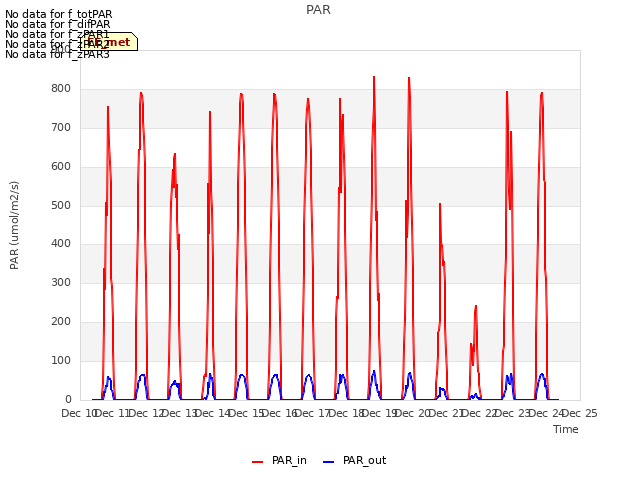Screen dimensions: 640x480
Task: Click the Dec 18 x-axis label
Action: (346, 414)
